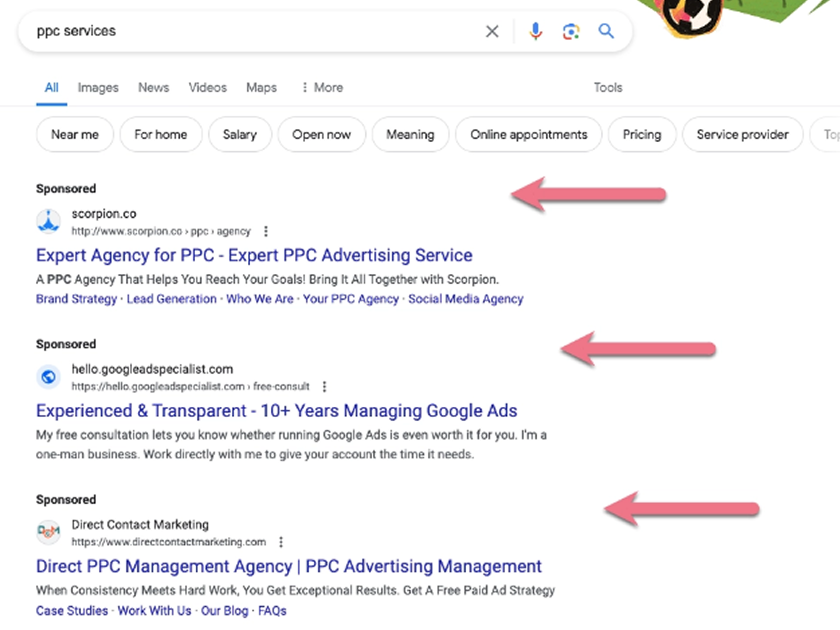Open the 'Case Studies' sitelink
The width and height of the screenshot is (840, 630).
click(x=72, y=610)
